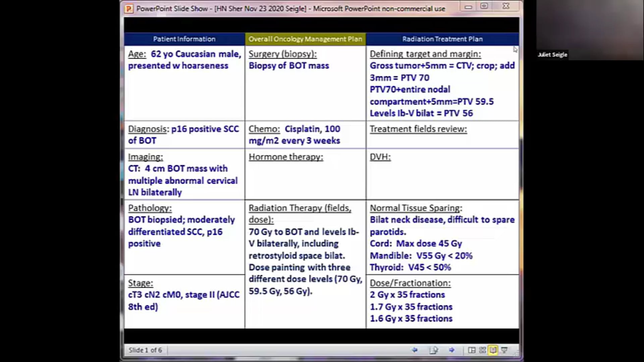This screenshot has width=644, height=362.
Task: Select the Juliet Seigle participant name
Action: (x=552, y=54)
